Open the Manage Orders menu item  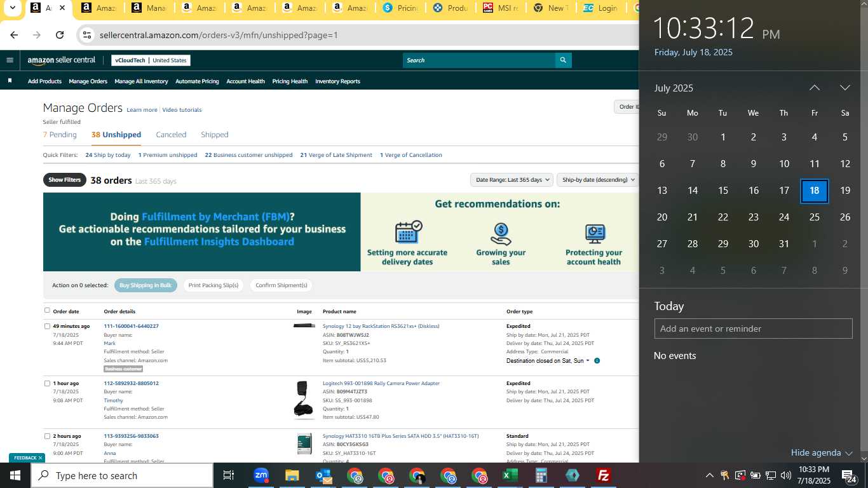pos(88,81)
